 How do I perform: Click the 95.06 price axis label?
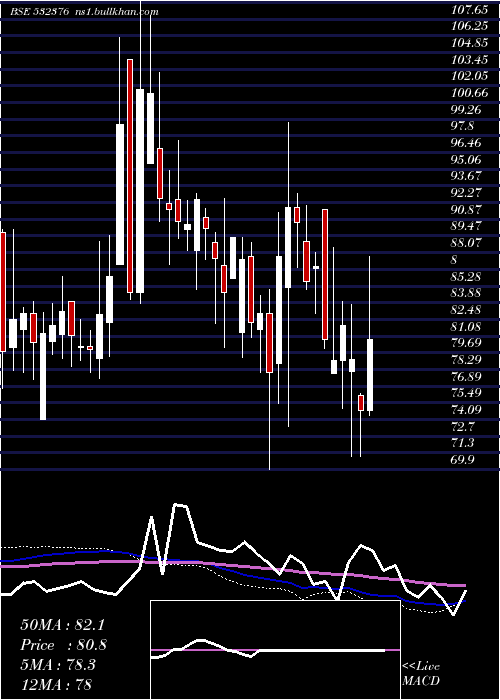point(466,159)
